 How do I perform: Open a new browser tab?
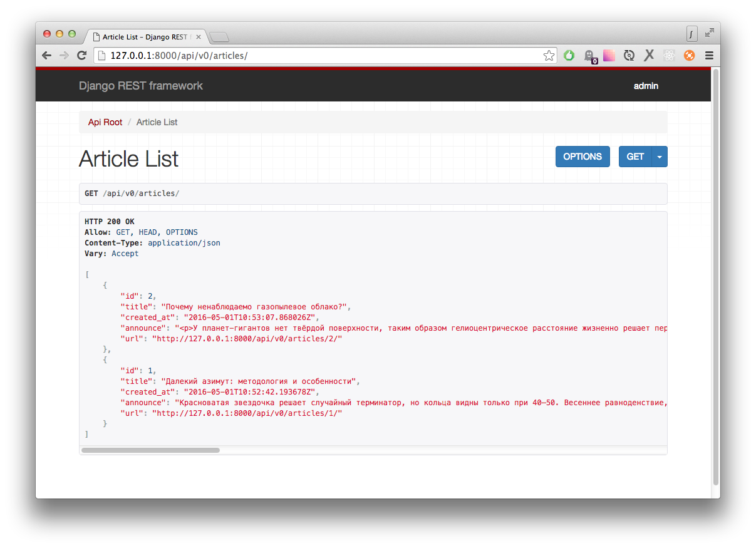219,36
